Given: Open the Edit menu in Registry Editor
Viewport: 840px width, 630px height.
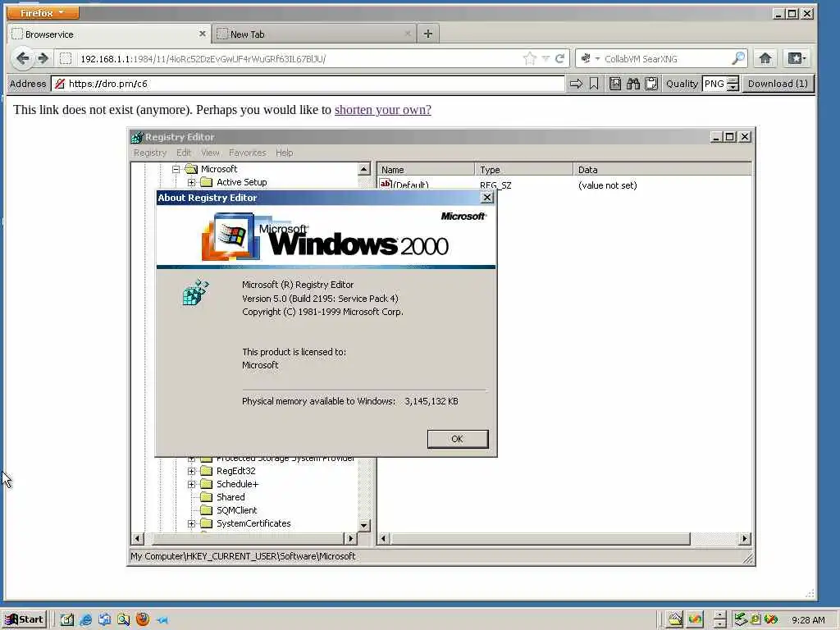Looking at the screenshot, I should [184, 153].
